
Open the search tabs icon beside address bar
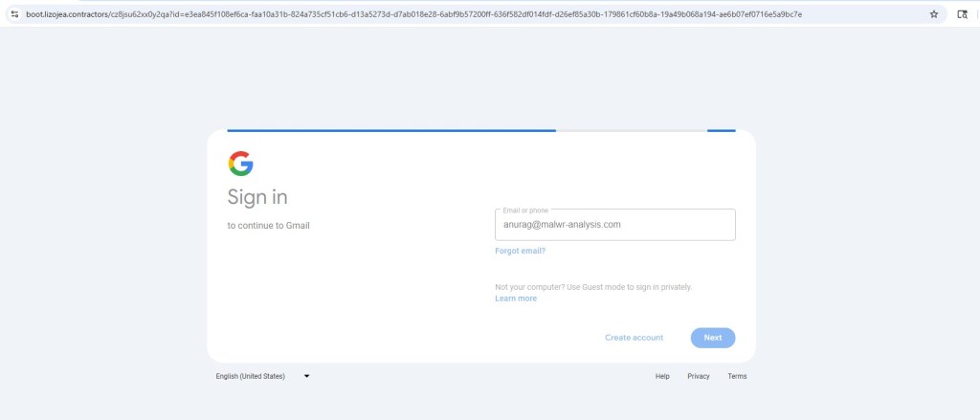click(x=963, y=14)
